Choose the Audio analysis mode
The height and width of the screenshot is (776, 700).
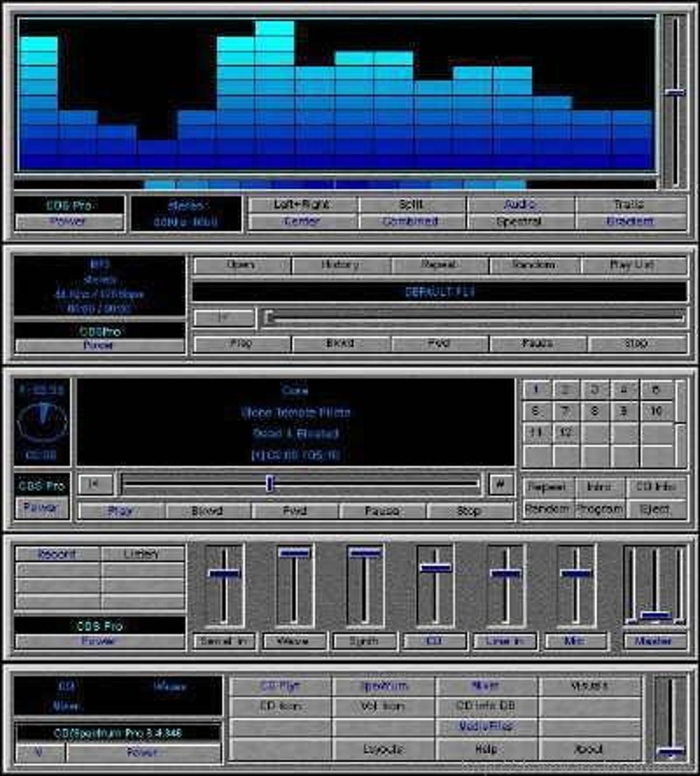(520, 205)
